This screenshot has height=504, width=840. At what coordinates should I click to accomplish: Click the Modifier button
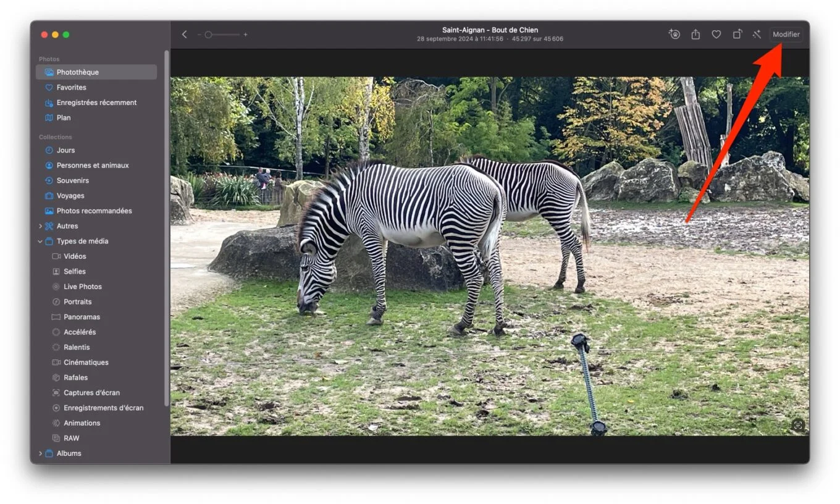786,35
